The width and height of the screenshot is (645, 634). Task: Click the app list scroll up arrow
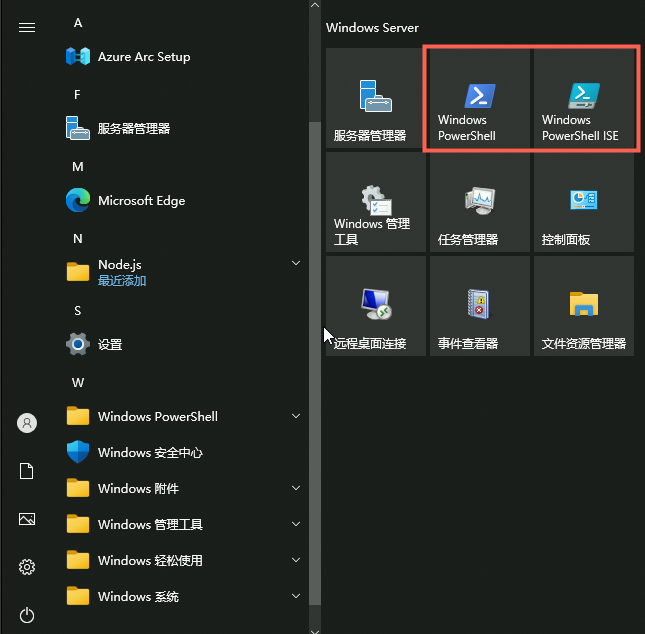315,5
